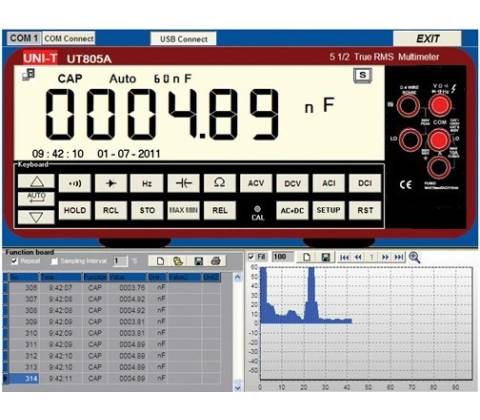Click the save chart icon
This screenshot has height=420, width=480.
click(325, 257)
